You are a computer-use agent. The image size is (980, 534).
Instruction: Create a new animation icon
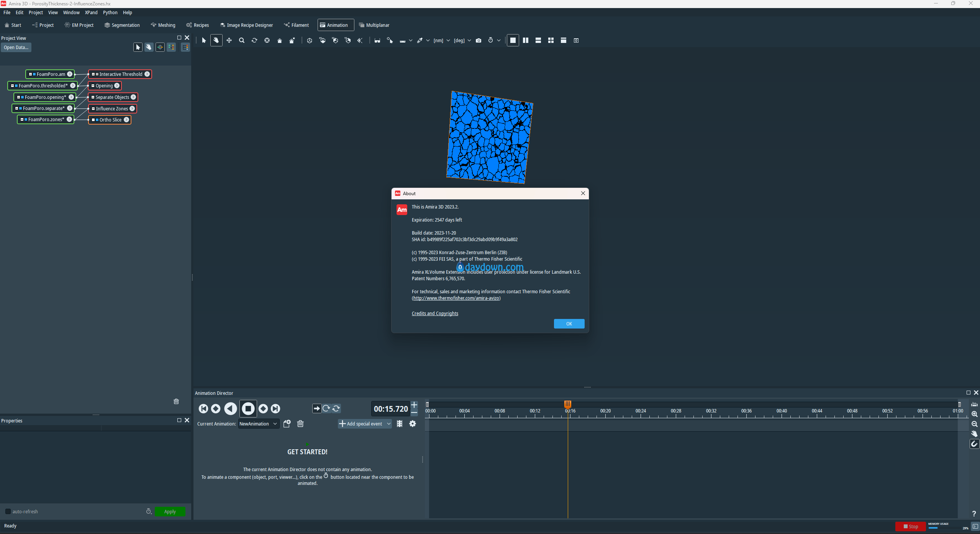pyautogui.click(x=287, y=424)
